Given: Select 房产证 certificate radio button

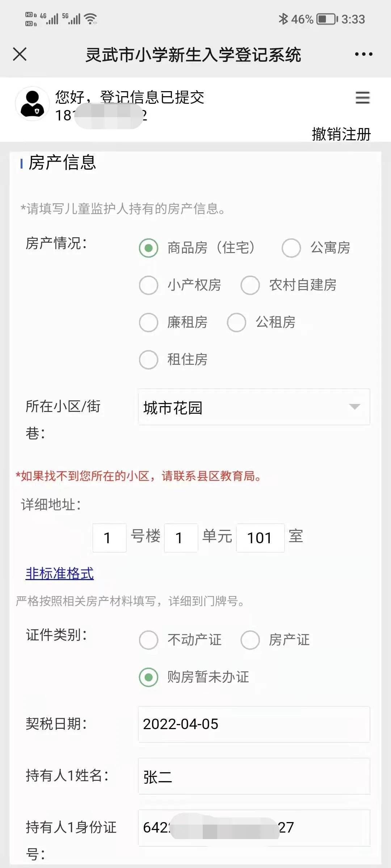Looking at the screenshot, I should 250,640.
